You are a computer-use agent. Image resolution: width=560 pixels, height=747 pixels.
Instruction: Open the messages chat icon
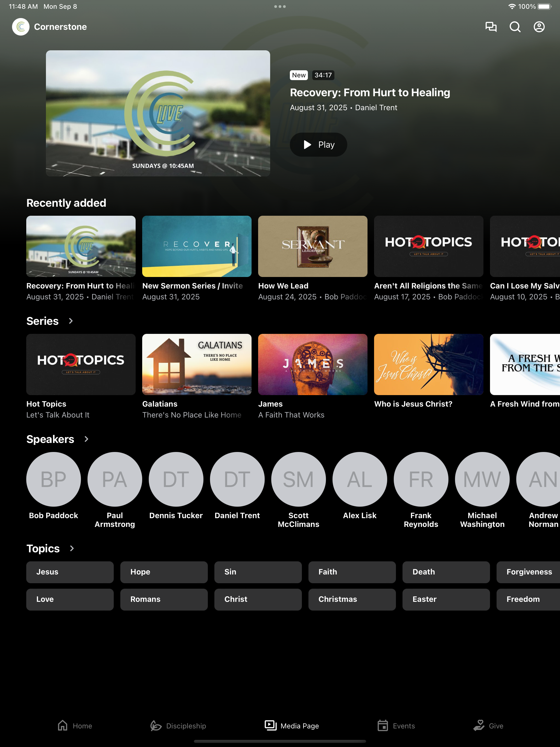pyautogui.click(x=491, y=27)
